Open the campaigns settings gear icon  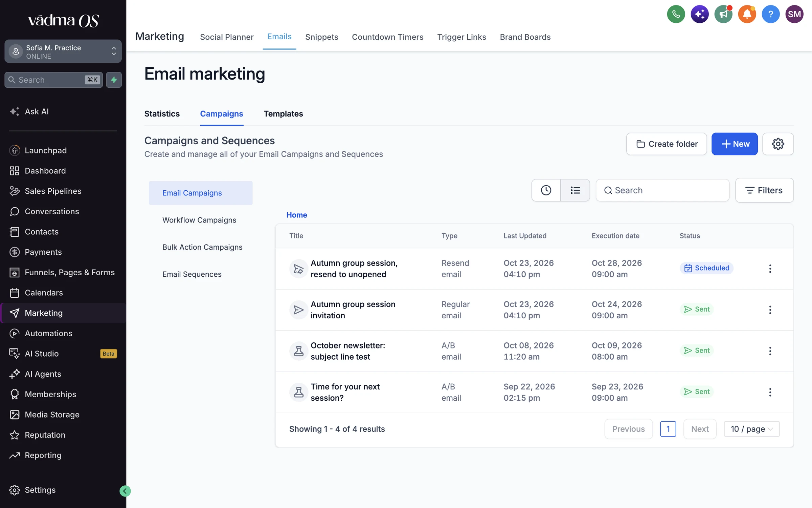click(x=778, y=144)
